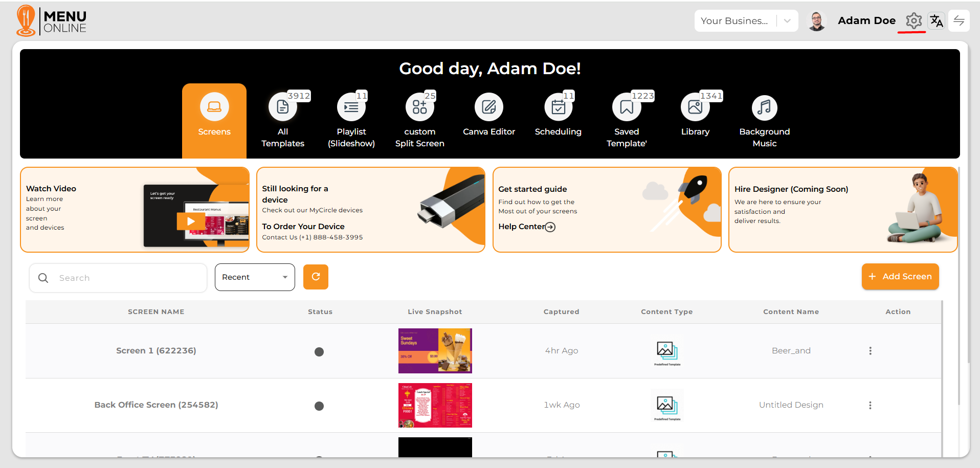Open action menu for Back Office Screen
The width and height of the screenshot is (980, 468).
870,405
